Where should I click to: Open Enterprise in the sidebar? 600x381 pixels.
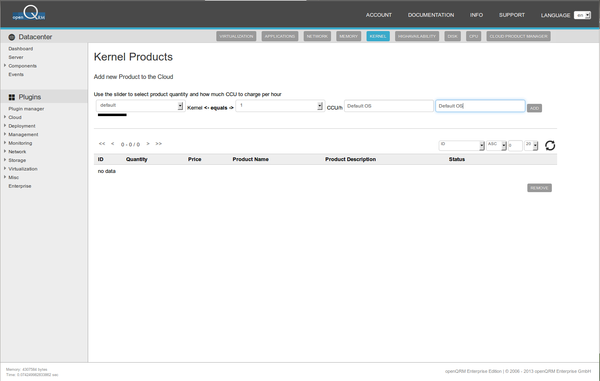[x=20, y=186]
